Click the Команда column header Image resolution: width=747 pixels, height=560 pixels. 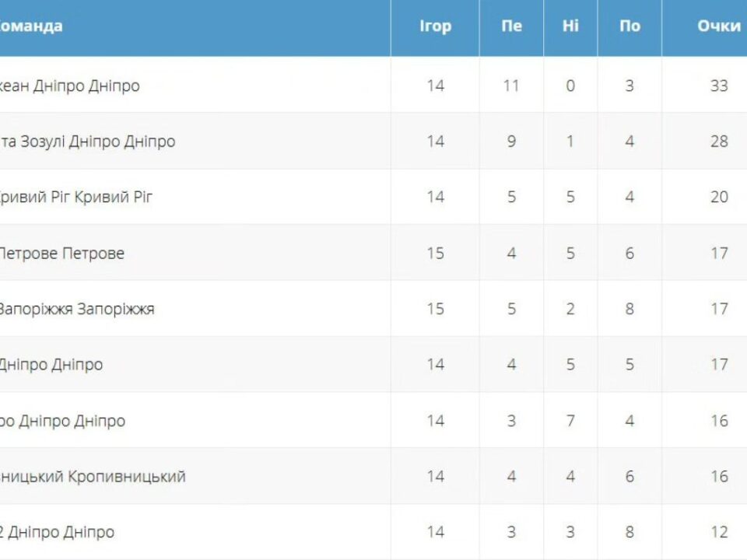point(31,26)
